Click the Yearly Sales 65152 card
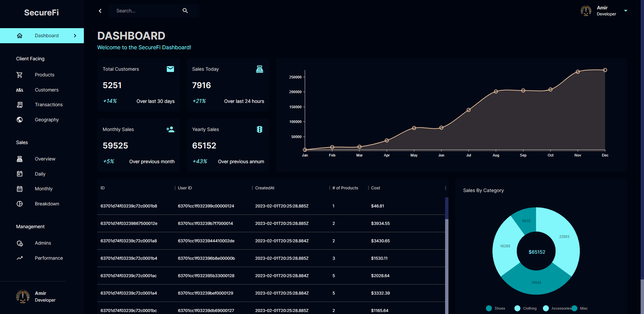The height and width of the screenshot is (314, 644). (x=228, y=145)
